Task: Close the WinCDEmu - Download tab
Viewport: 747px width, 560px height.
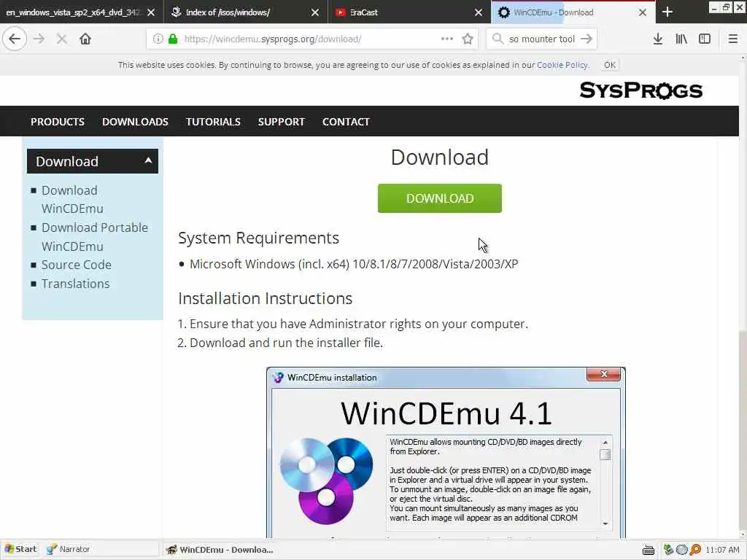Action: pos(642,12)
